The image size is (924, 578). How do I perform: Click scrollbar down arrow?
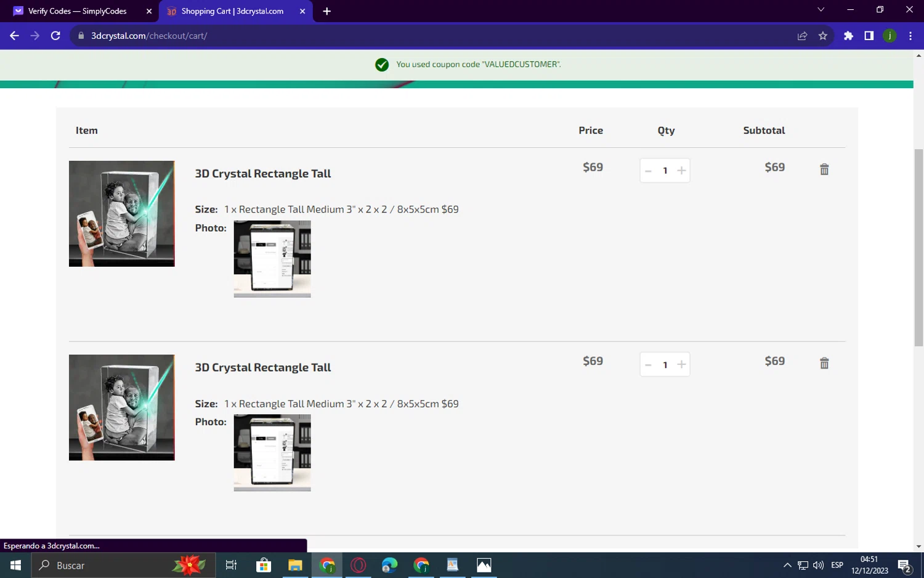(918, 546)
